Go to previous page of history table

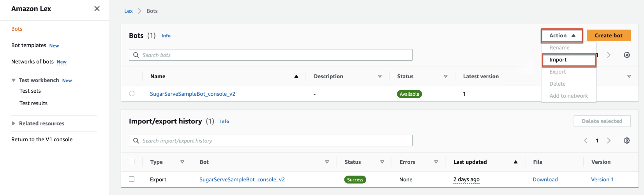coord(586,141)
